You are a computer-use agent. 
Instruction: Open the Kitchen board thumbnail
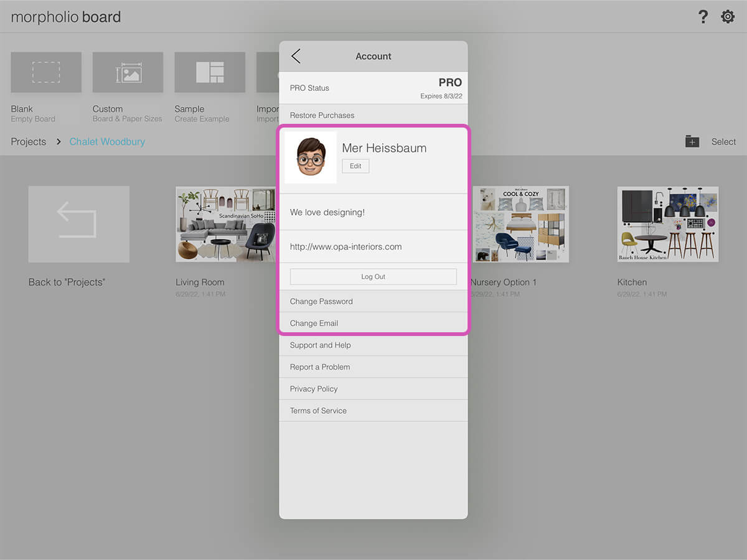(668, 224)
